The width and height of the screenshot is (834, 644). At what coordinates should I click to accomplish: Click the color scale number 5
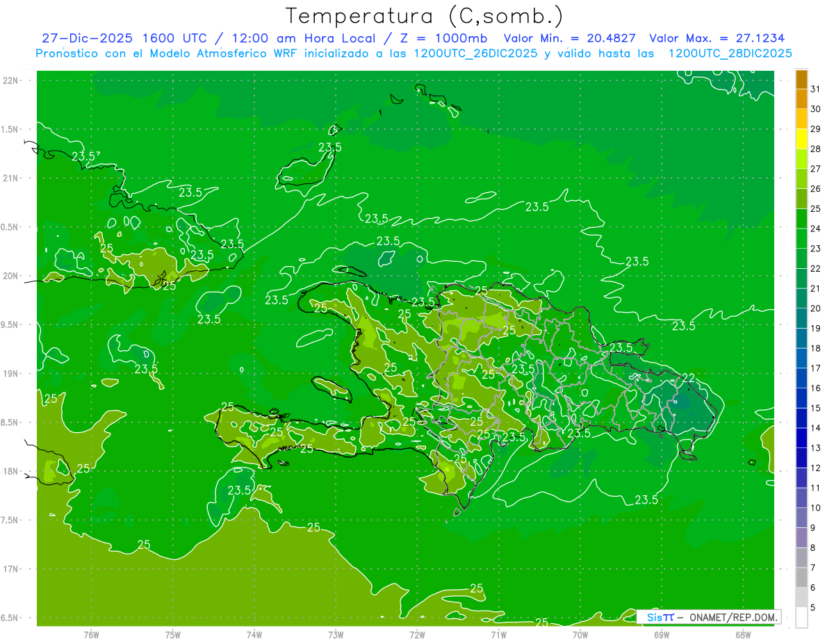pyautogui.click(x=813, y=608)
